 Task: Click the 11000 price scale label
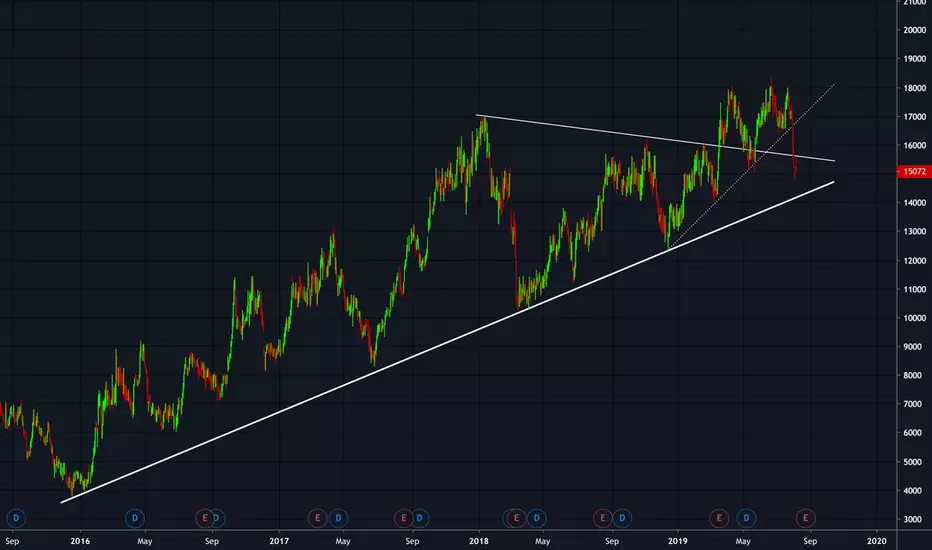click(914, 290)
